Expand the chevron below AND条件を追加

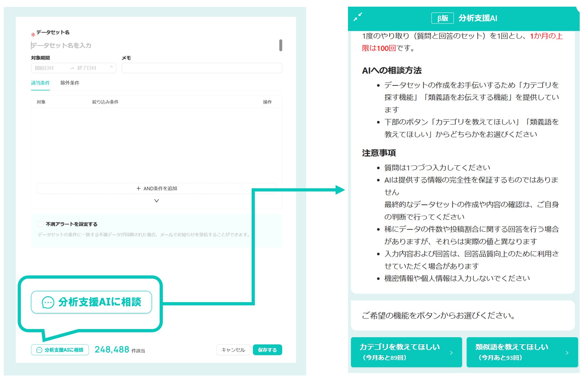tap(156, 201)
